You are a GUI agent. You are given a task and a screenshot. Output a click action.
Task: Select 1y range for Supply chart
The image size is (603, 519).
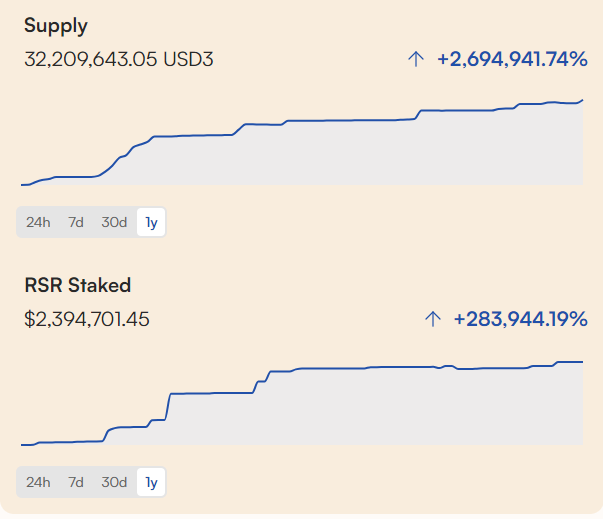click(151, 222)
